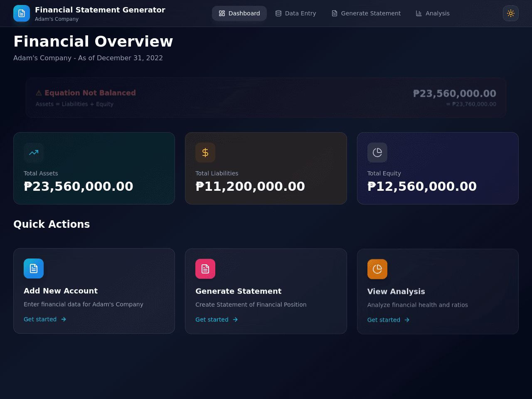
Task: Click Get started under Add New Account
Action: (x=45, y=319)
